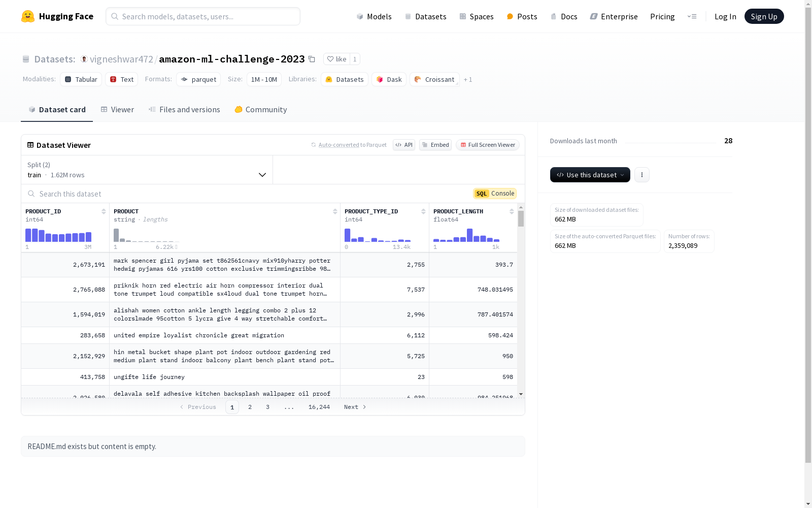The image size is (812, 508).
Task: Click the API button in Dataset Viewer
Action: pyautogui.click(x=404, y=145)
